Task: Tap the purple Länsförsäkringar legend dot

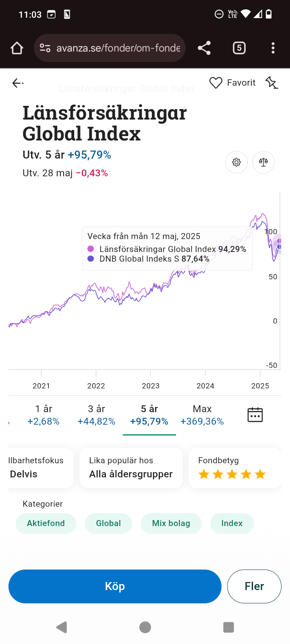Action: point(91,249)
